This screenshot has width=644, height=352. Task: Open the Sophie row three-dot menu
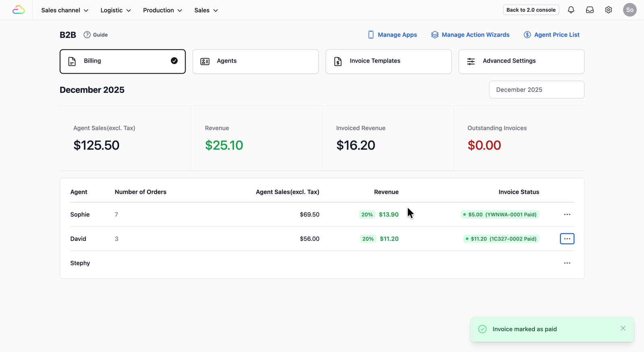coord(567,214)
